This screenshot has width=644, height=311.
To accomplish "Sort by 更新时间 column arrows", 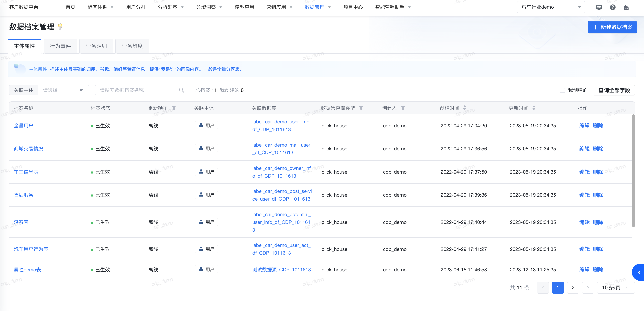I will [534, 108].
